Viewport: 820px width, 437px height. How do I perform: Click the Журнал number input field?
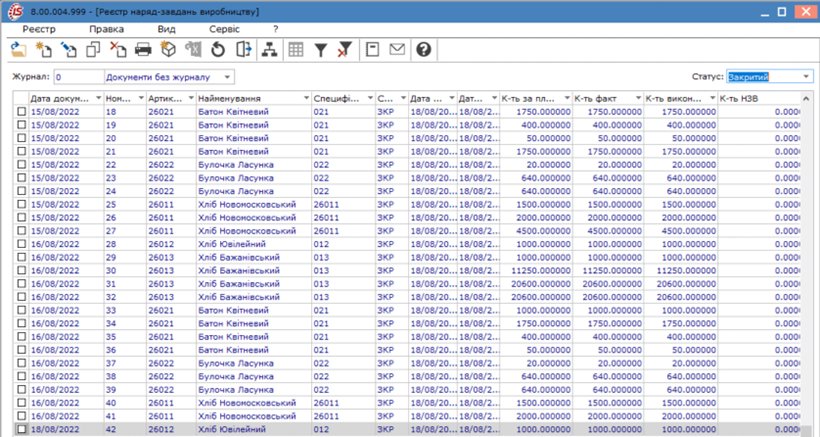pyautogui.click(x=79, y=77)
